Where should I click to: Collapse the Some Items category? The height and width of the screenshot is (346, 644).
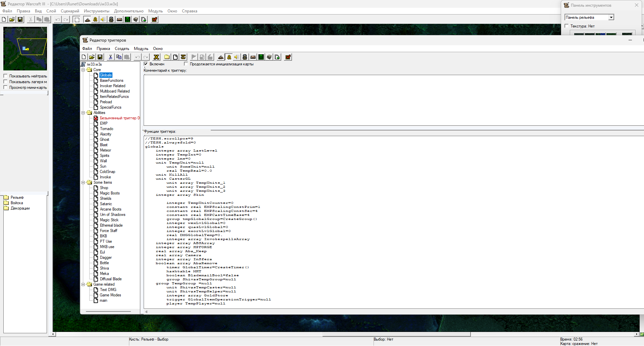click(x=83, y=182)
